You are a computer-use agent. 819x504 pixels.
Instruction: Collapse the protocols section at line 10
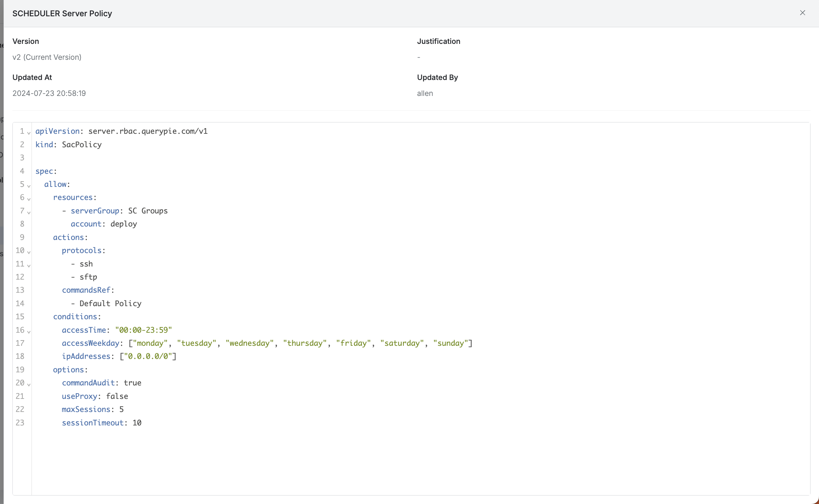[x=29, y=252]
